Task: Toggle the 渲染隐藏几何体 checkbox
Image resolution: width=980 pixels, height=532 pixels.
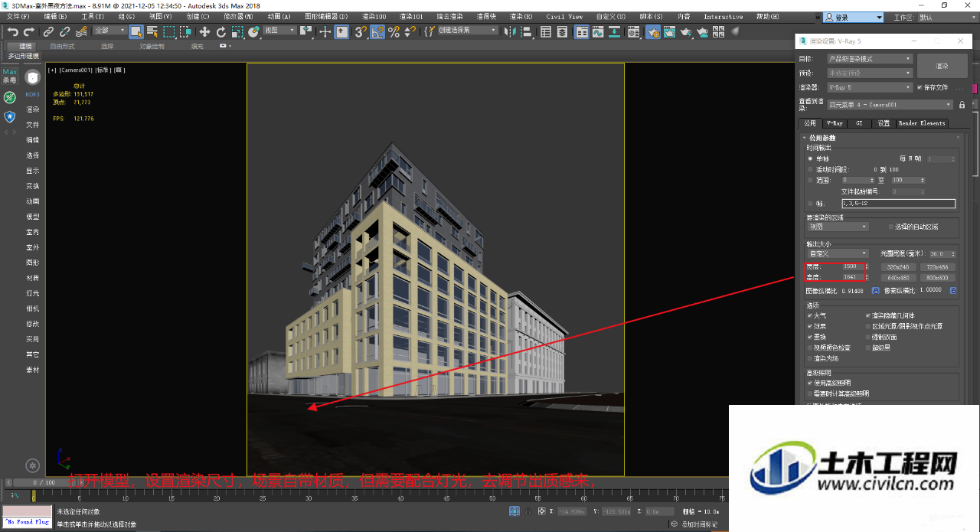Action: [x=869, y=315]
